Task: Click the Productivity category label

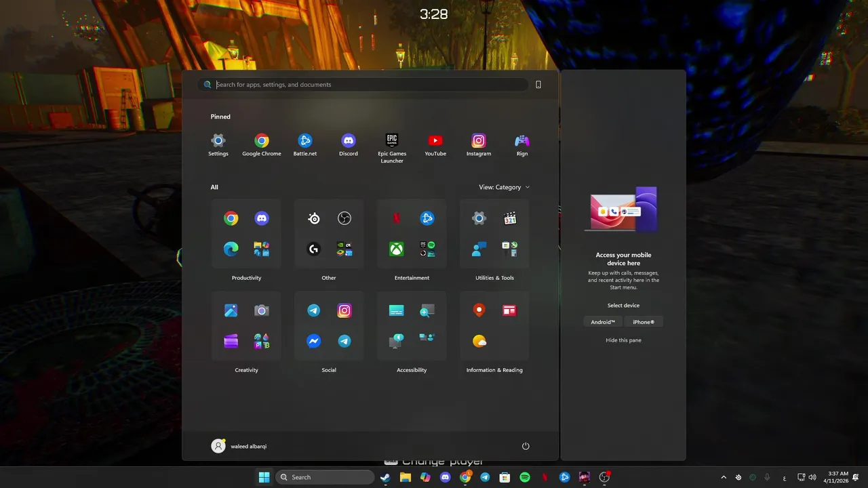Action: 246,278
